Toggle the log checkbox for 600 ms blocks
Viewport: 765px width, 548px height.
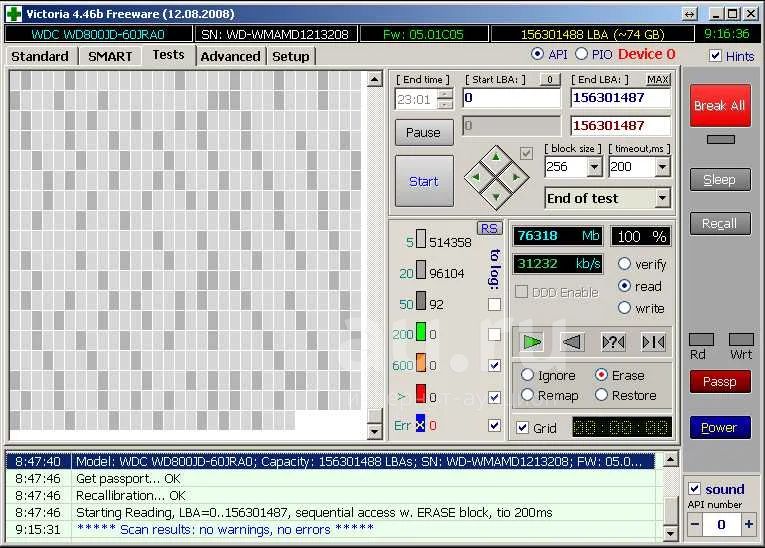494,365
